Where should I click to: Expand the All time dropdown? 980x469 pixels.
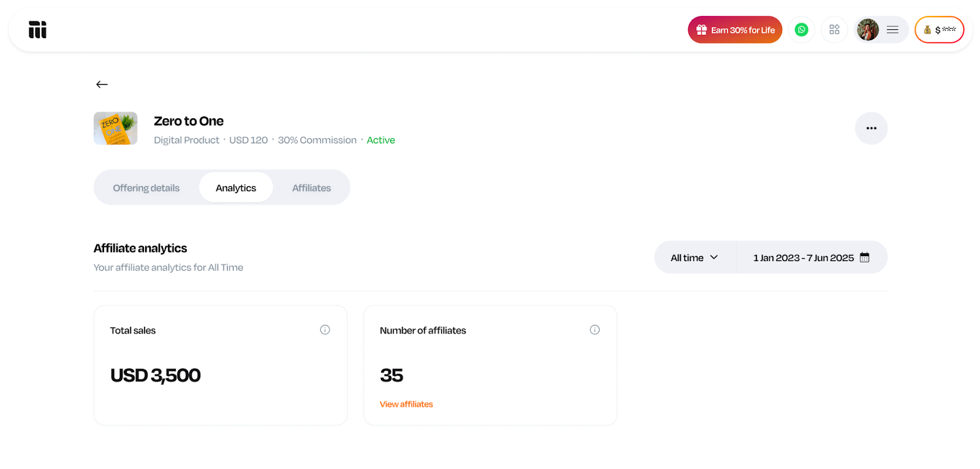coord(694,257)
